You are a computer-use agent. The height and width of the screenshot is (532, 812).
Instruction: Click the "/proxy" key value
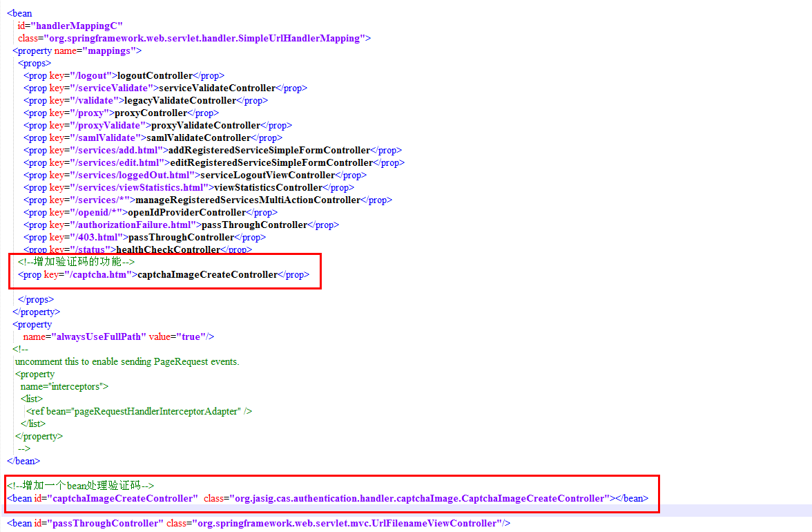tap(90, 113)
